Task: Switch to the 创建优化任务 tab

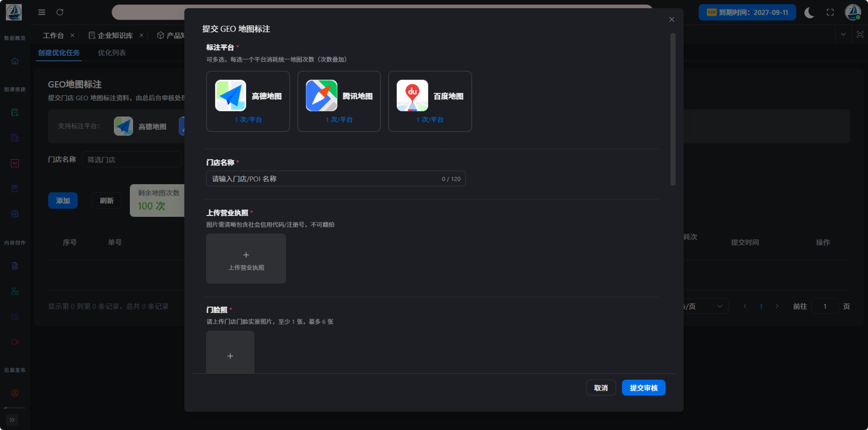Action: [x=59, y=53]
